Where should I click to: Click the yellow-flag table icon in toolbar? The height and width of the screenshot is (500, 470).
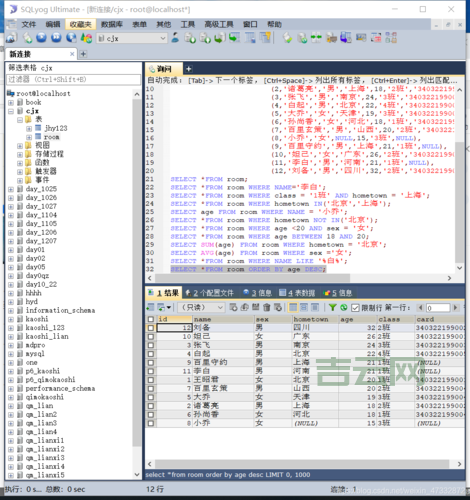[266, 38]
